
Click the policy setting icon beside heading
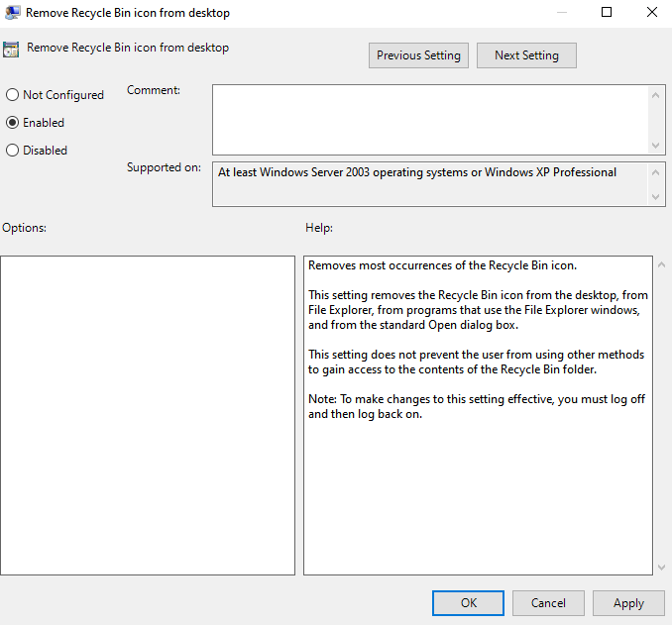coord(11,50)
